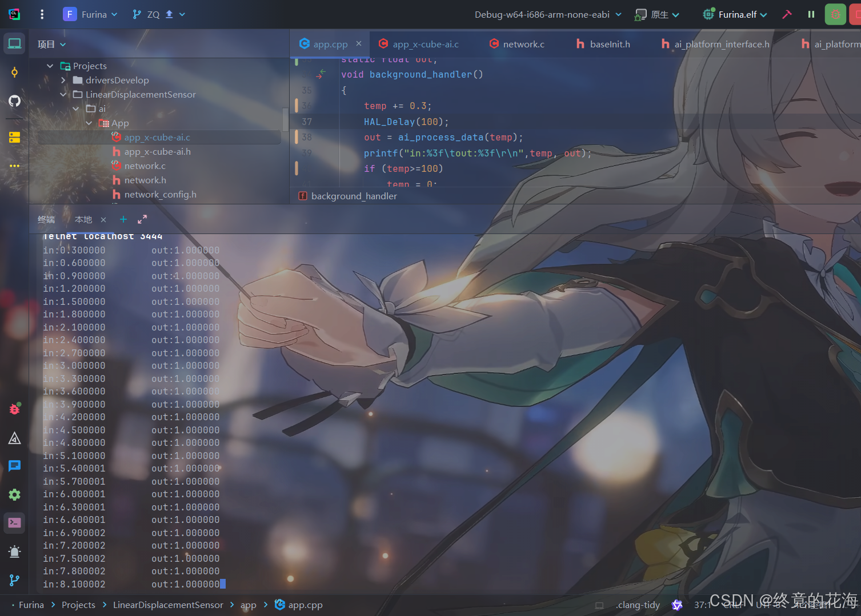Click Projects in the navigation bar

click(78, 605)
